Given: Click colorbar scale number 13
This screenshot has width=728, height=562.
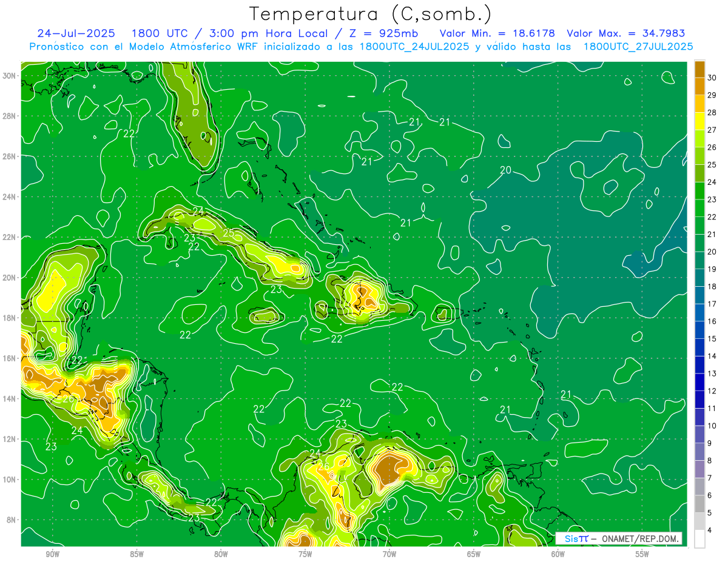Looking at the screenshot, I should tap(712, 373).
